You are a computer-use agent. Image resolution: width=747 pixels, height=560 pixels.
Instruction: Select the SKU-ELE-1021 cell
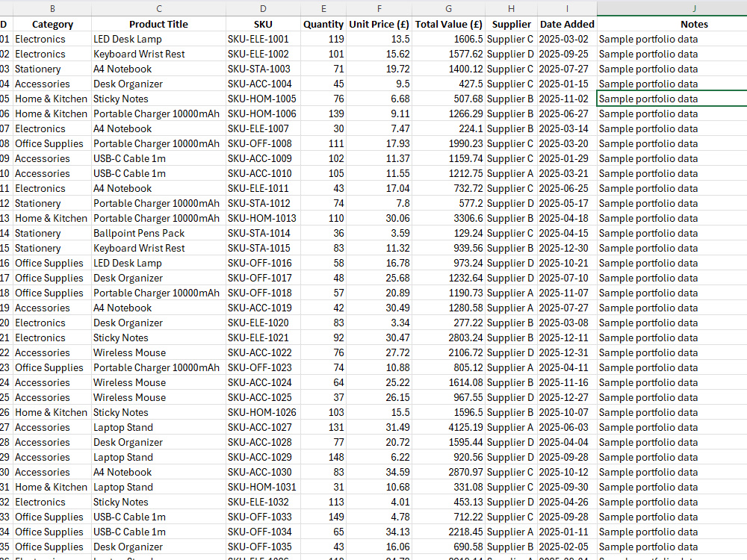(263, 337)
